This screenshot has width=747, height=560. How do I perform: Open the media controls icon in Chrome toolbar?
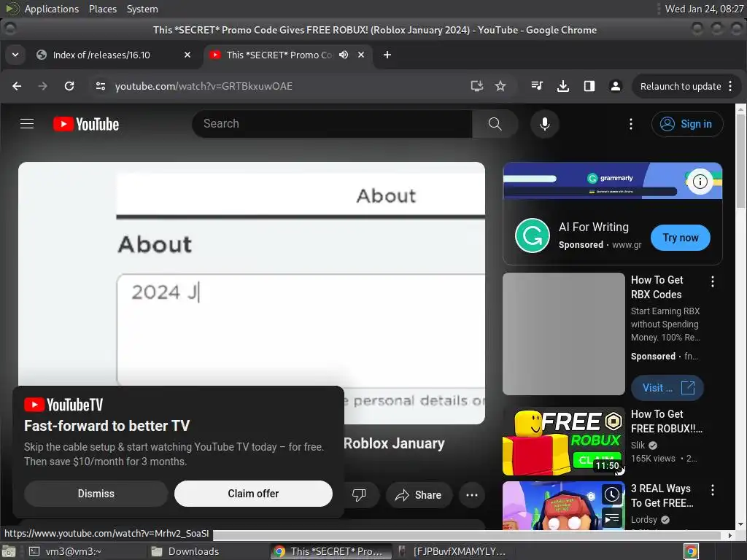point(537,86)
